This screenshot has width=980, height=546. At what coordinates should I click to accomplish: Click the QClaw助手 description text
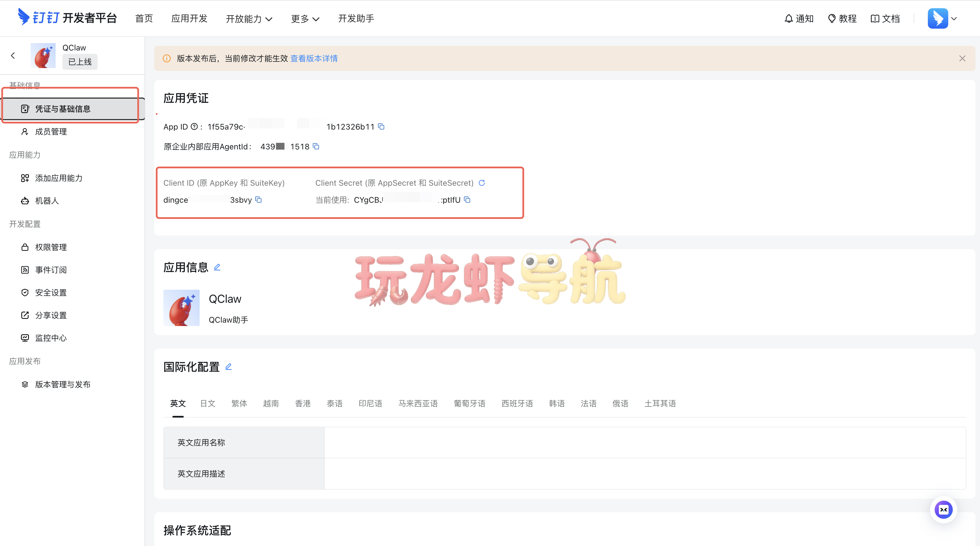point(228,320)
